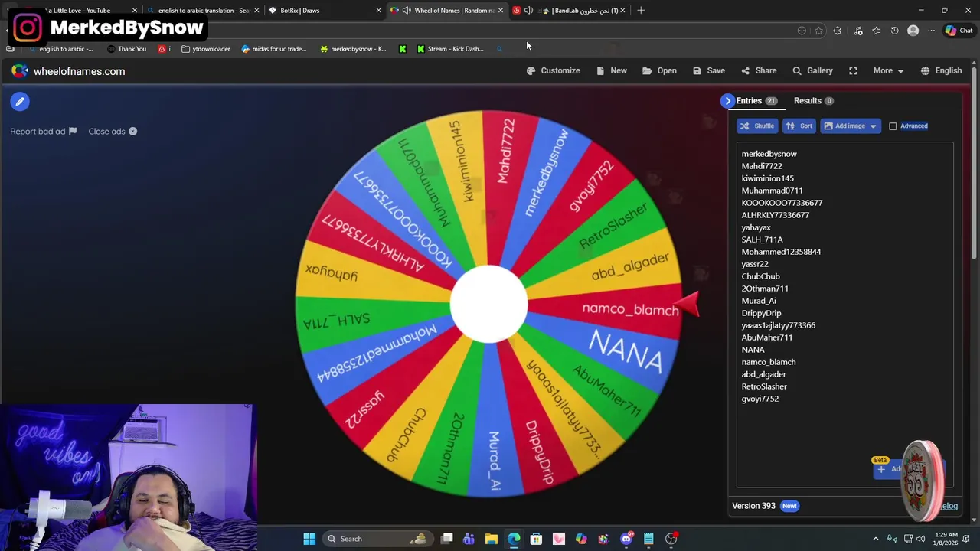Change language from English
Image resolution: width=980 pixels, height=551 pixels.
(x=941, y=70)
